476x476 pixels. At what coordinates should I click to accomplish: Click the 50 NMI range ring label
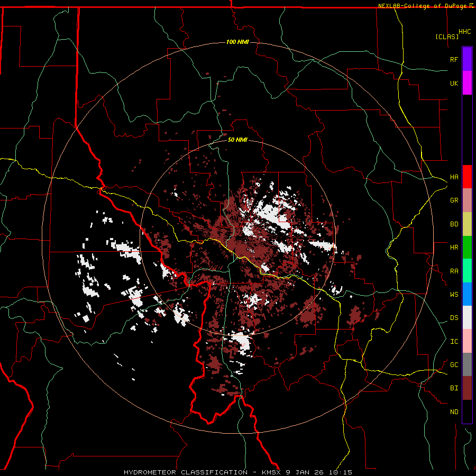click(237, 140)
